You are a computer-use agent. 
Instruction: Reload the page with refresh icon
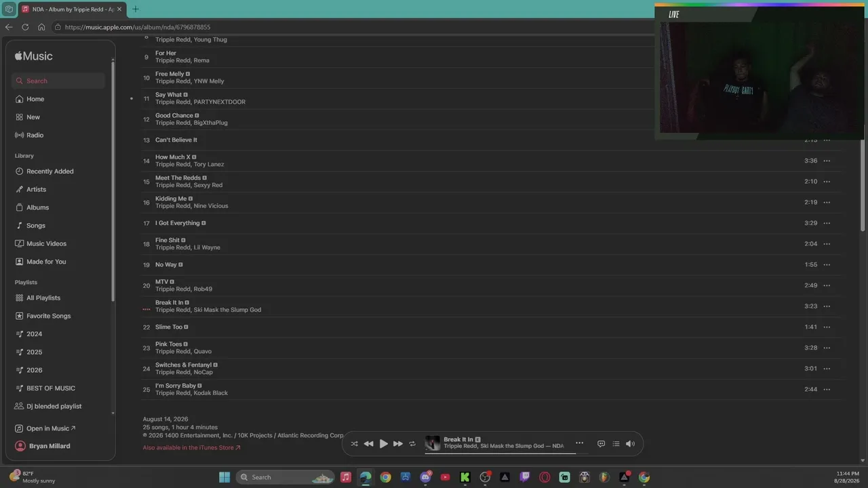click(25, 27)
